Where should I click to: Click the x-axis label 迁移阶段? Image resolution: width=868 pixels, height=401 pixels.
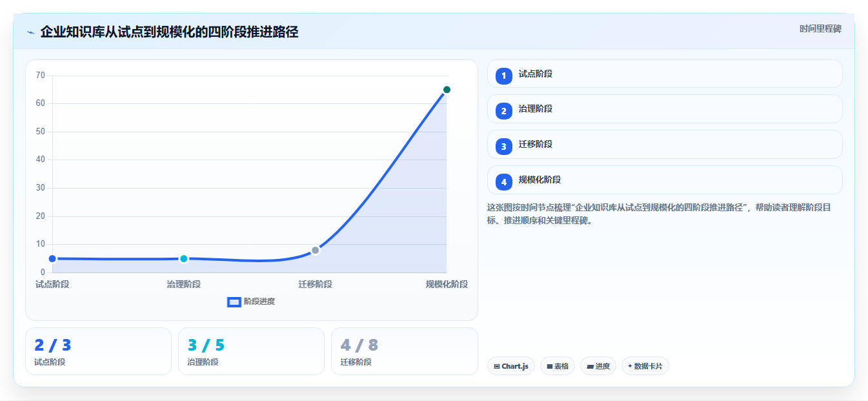(315, 284)
